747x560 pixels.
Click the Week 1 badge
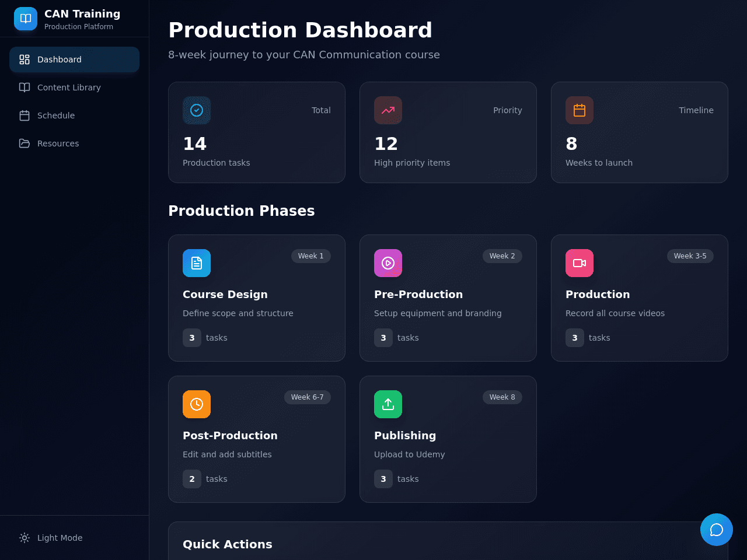[311, 256]
